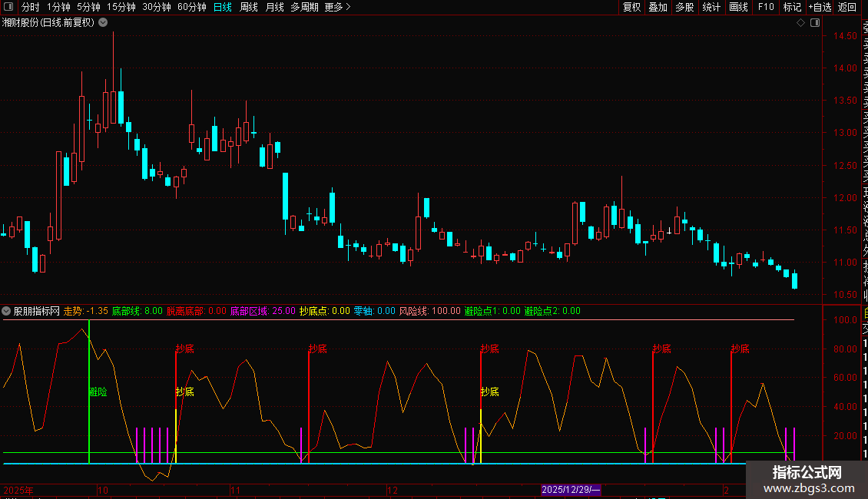
Task: Open the F10 company info
Action: 766,7
